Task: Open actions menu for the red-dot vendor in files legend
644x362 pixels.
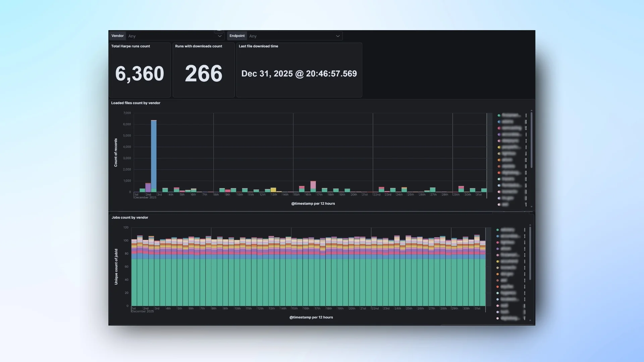Action: pyautogui.click(x=526, y=172)
